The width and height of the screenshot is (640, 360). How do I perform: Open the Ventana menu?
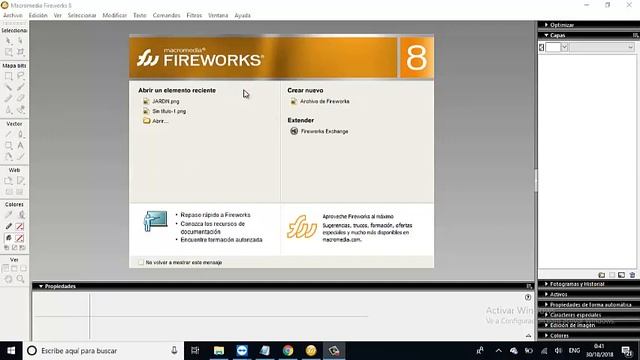pos(218,15)
